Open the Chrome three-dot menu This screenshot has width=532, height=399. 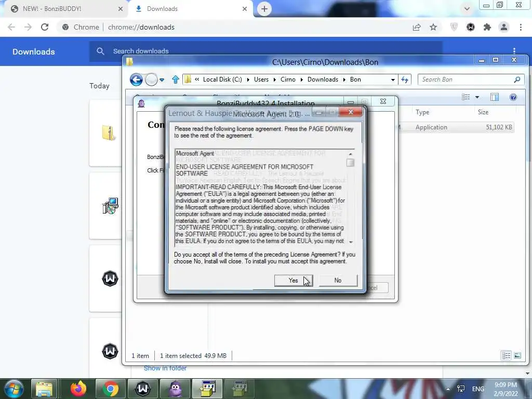pyautogui.click(x=521, y=27)
